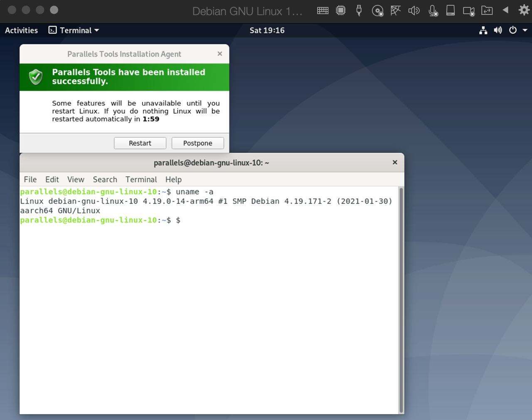Open the Help menu in Terminal
The image size is (532, 420).
(x=173, y=180)
